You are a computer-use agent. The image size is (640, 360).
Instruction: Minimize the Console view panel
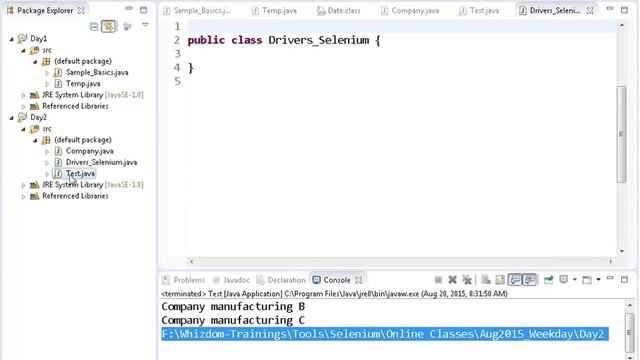point(610,278)
